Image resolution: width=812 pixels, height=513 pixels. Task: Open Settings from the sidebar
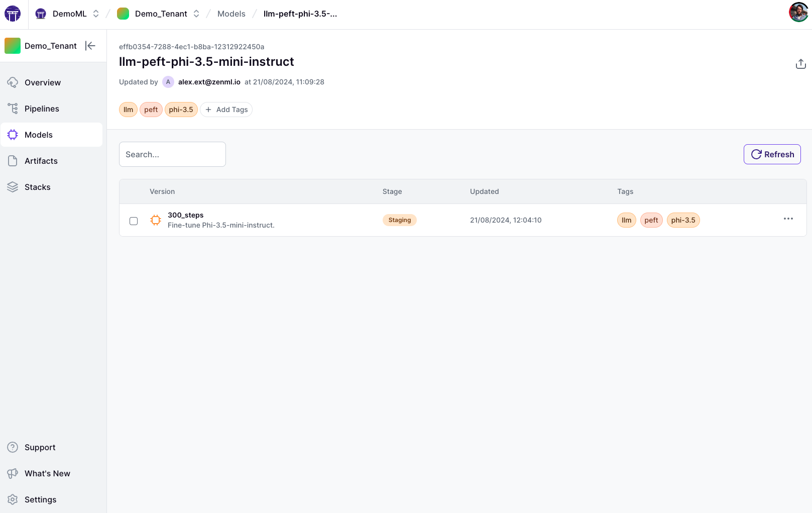click(x=40, y=499)
